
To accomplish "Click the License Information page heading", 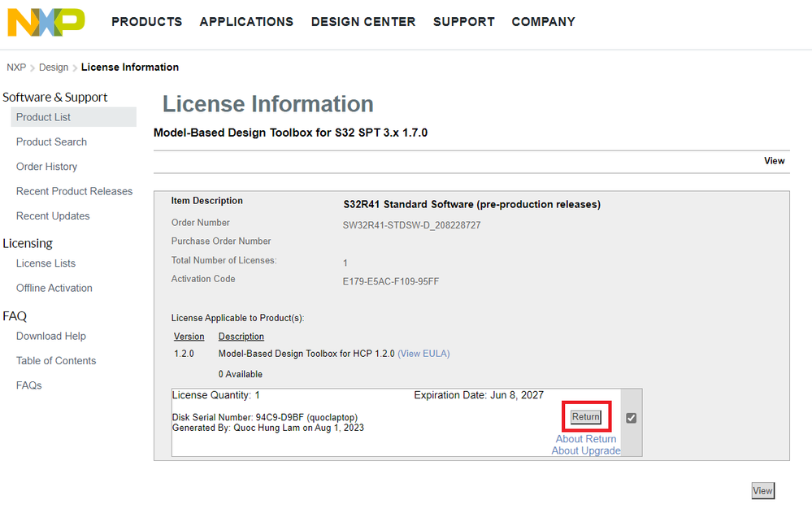I will [267, 104].
